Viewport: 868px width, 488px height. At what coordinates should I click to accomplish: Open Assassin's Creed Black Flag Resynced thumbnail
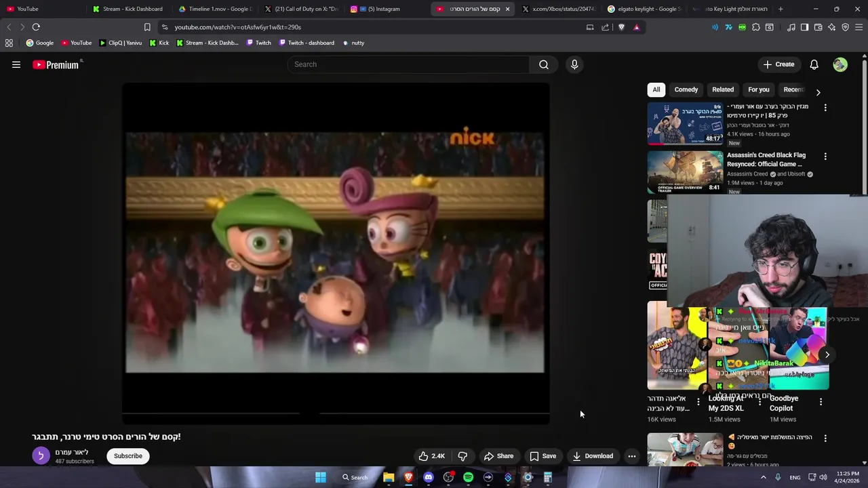tap(685, 172)
